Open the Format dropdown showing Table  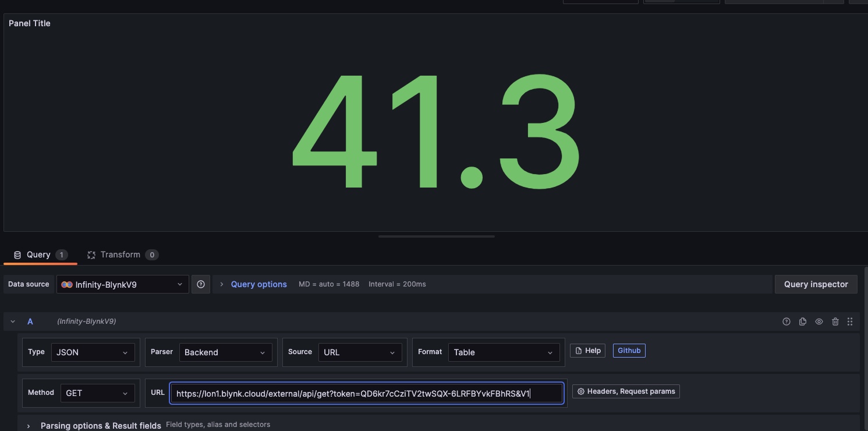tap(502, 352)
